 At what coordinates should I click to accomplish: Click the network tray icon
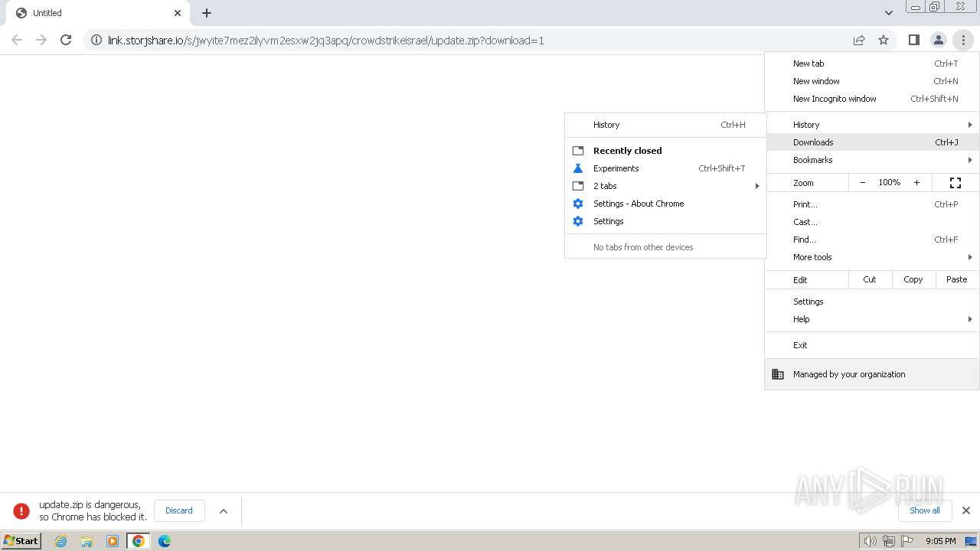[x=889, y=541]
